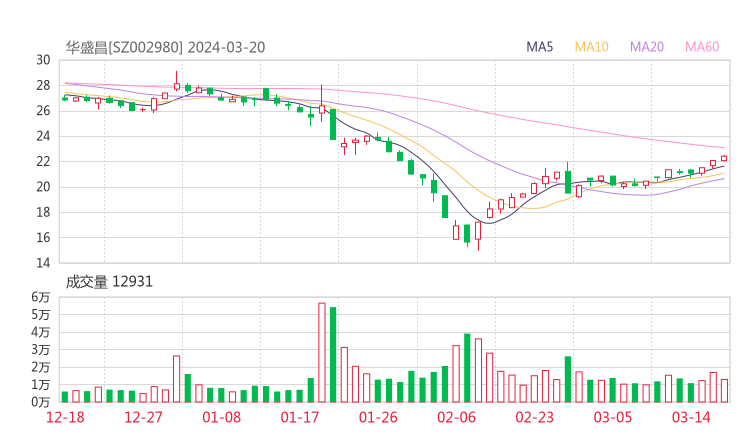Select the first candlestick at 12-18
Screen dimensions: 740x440
[65, 98]
